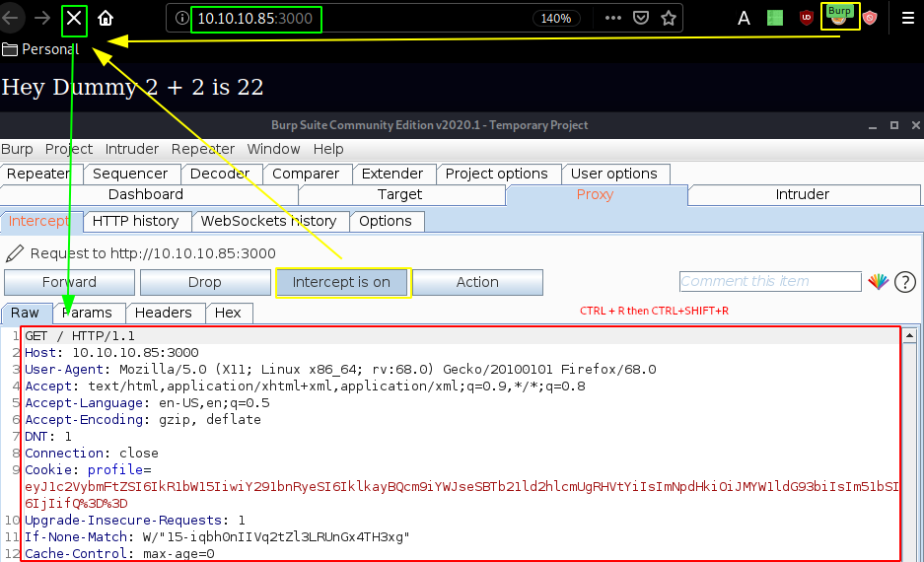
Task: Open the Repeater menu in menu bar
Action: coord(203,149)
